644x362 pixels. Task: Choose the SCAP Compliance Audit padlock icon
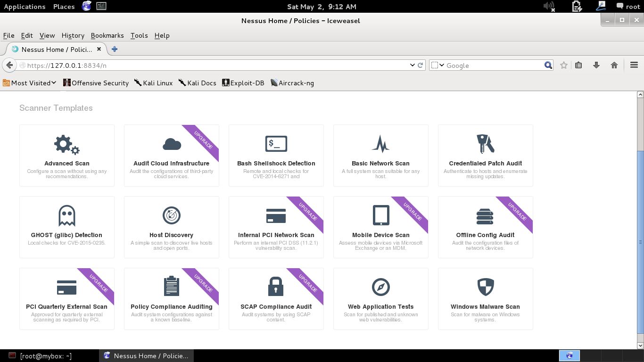(x=276, y=287)
